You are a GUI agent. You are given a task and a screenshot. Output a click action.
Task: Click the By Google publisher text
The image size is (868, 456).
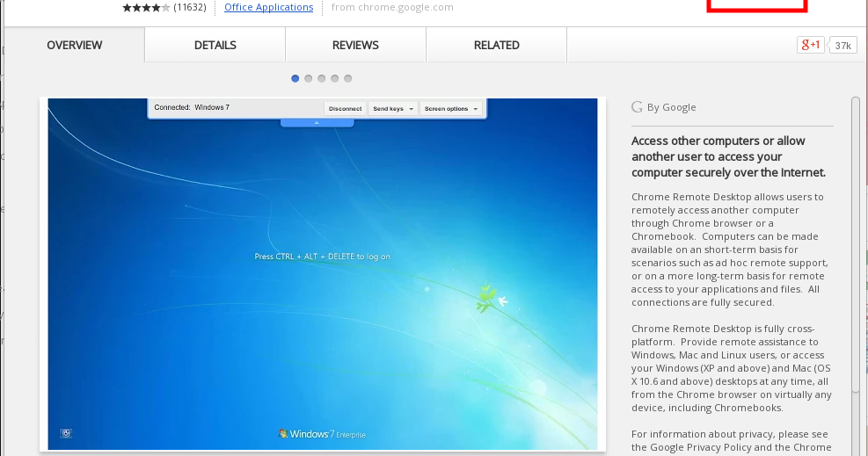coord(671,107)
